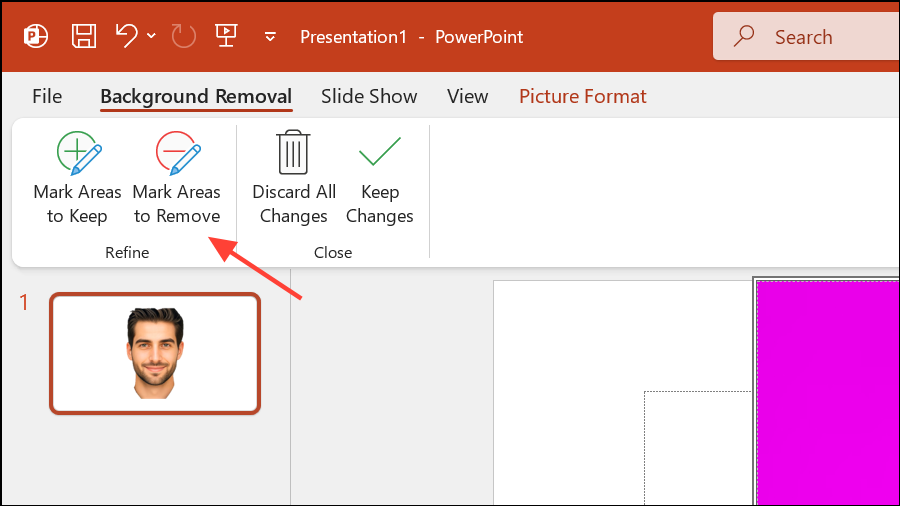The image size is (900, 506).
Task: Select slide 1 thumbnail with man's face
Action: pyautogui.click(x=155, y=353)
